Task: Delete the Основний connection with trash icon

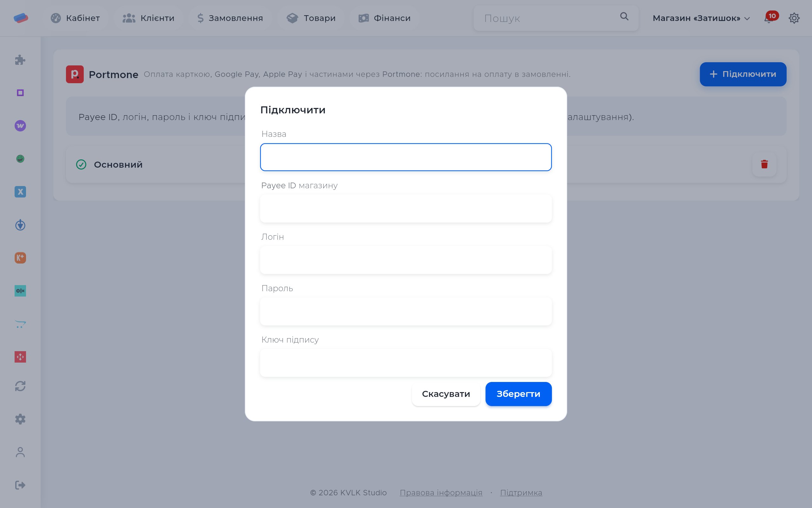Action: coord(764,164)
